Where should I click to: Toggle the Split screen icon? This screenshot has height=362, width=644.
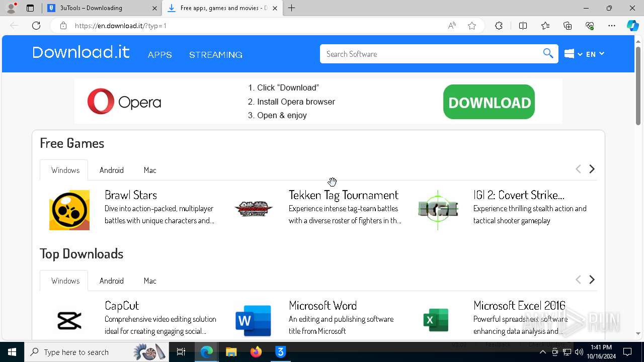pyautogui.click(x=523, y=26)
